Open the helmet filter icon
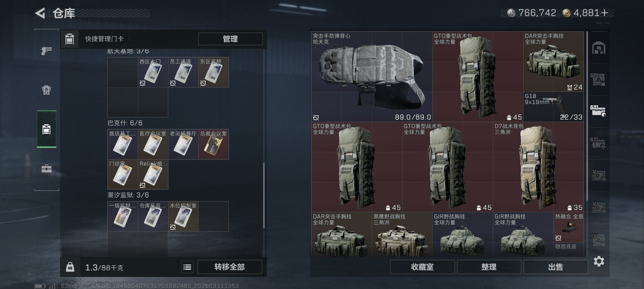 point(599,48)
